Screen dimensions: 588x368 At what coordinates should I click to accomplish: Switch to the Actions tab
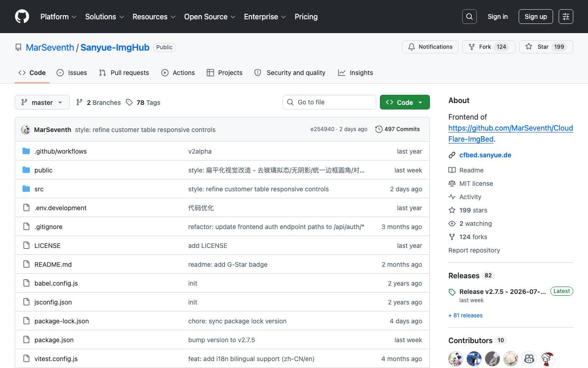[x=178, y=73]
